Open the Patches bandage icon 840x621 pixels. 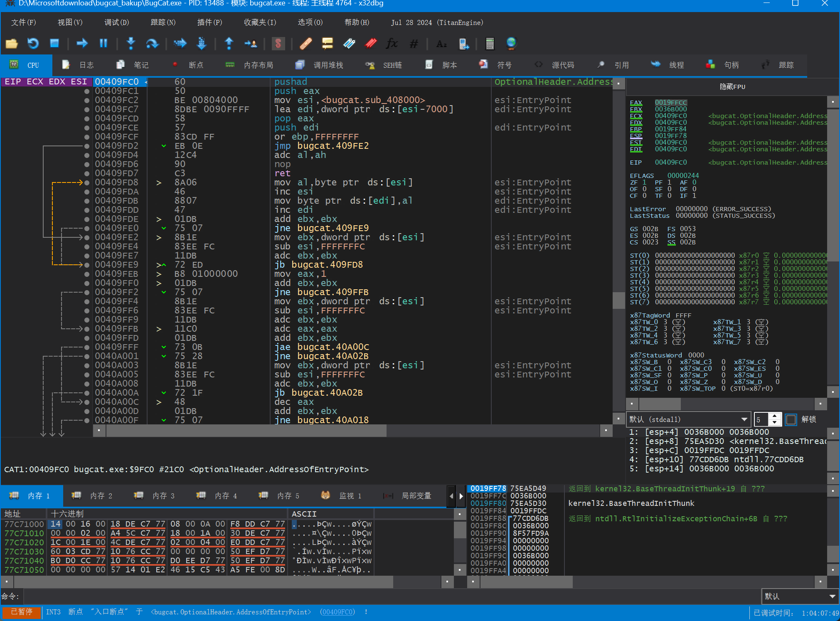coord(305,43)
